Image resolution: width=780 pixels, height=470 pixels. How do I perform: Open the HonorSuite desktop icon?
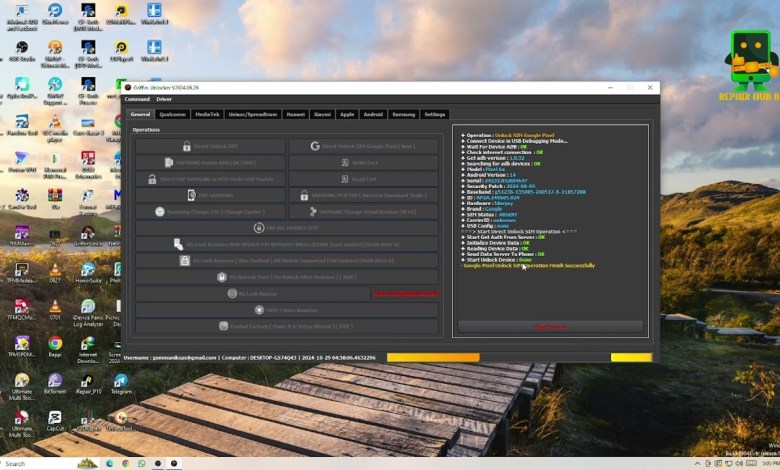point(88,273)
